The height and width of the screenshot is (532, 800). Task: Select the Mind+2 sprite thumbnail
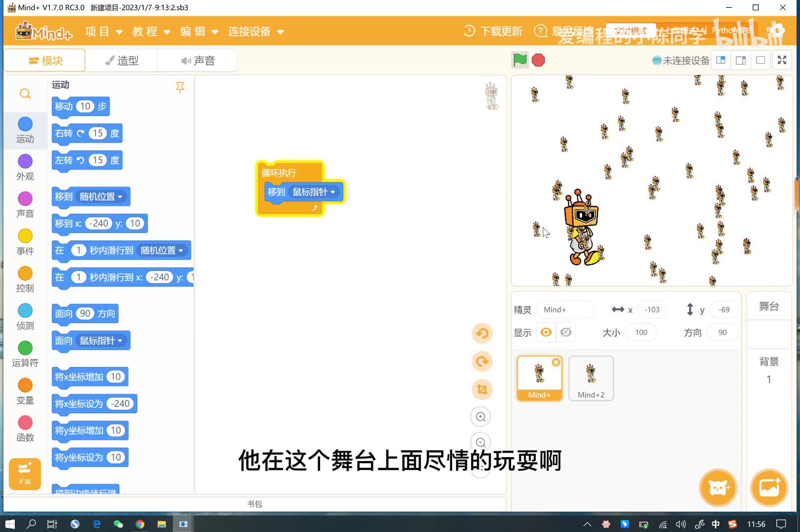[x=591, y=378]
